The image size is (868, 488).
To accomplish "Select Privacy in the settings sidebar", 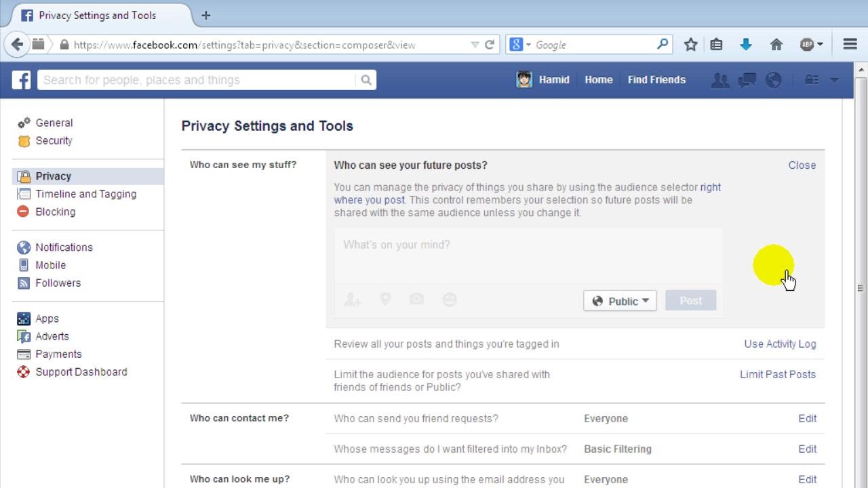I will click(87, 176).
